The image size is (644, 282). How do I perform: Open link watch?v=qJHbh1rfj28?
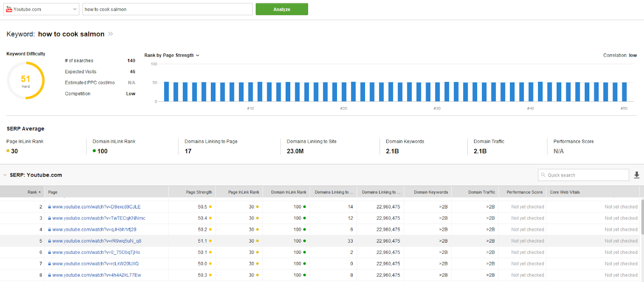click(x=94, y=230)
